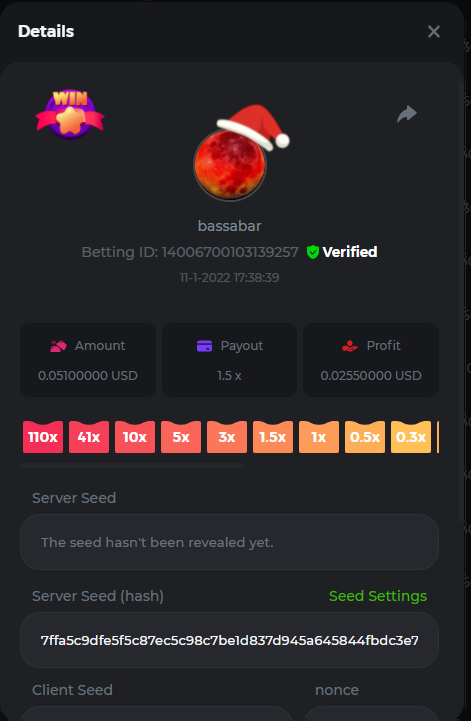Image resolution: width=471 pixels, height=721 pixels.
Task: Click the WIN badge icon
Action: pyautogui.click(x=70, y=114)
